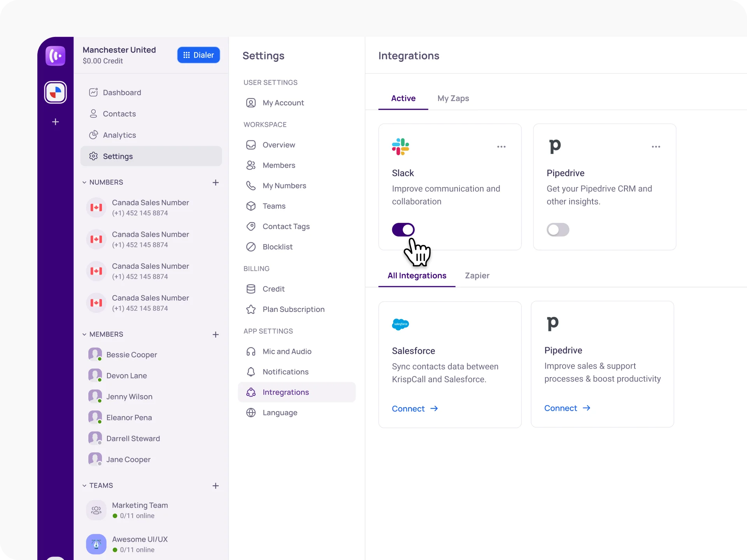Open Slack card more options menu
This screenshot has height=560, width=747.
point(501,147)
